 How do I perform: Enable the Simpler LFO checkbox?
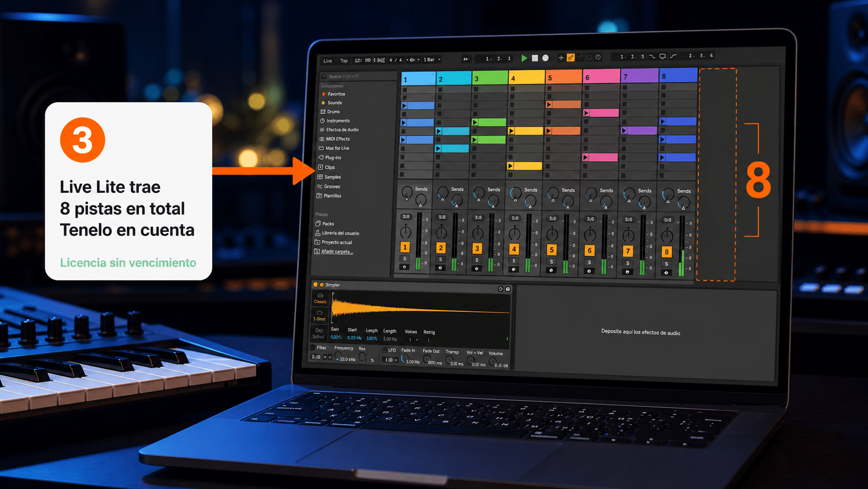385,350
